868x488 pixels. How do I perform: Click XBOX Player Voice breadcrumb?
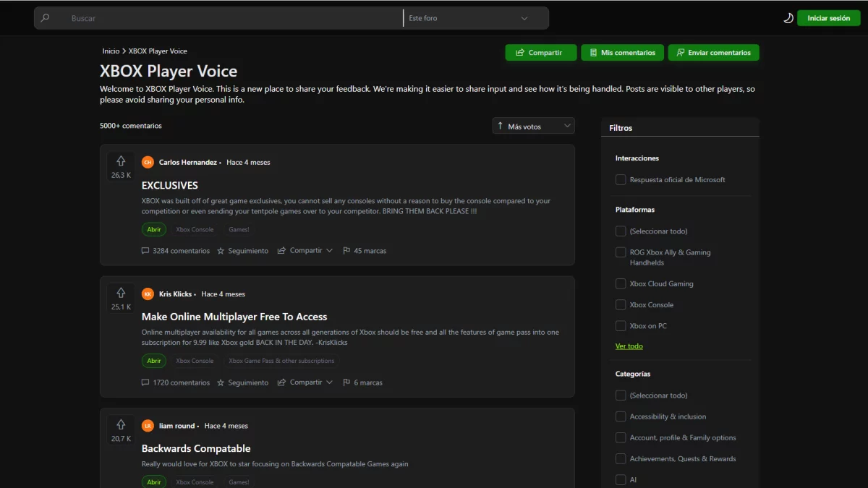click(158, 51)
